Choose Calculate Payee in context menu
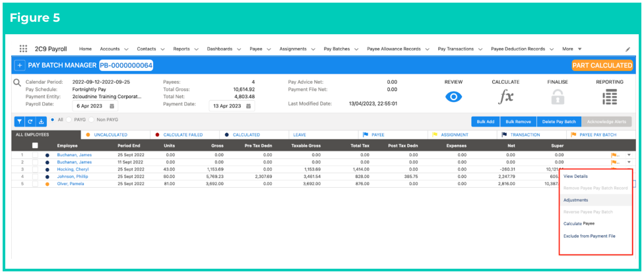Screen dimensions: 644x274 tap(579, 223)
